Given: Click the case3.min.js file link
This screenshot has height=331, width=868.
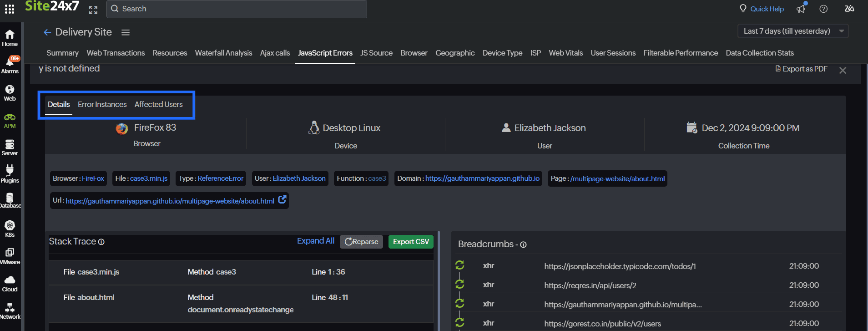Looking at the screenshot, I should [x=149, y=178].
